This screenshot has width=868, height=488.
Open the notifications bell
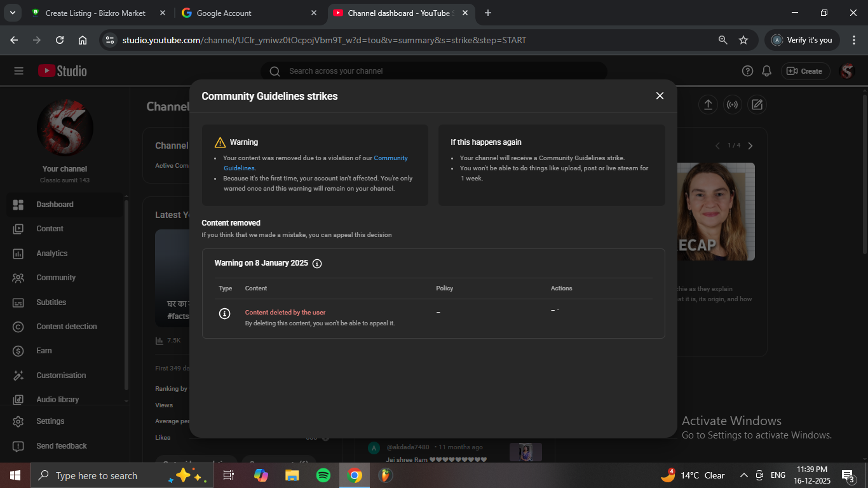tap(767, 71)
